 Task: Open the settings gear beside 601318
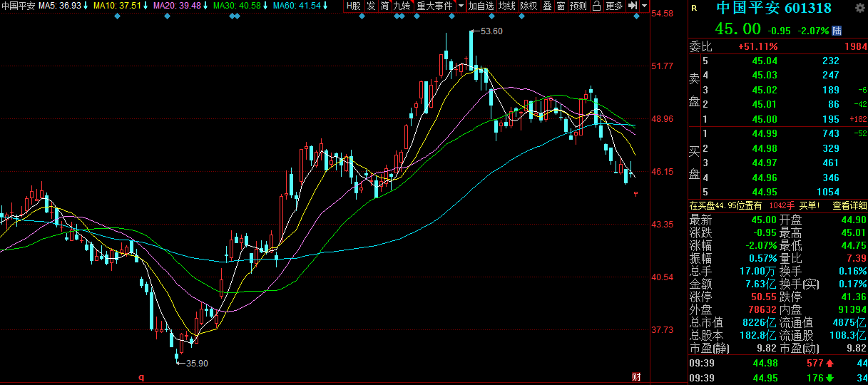coord(860,8)
